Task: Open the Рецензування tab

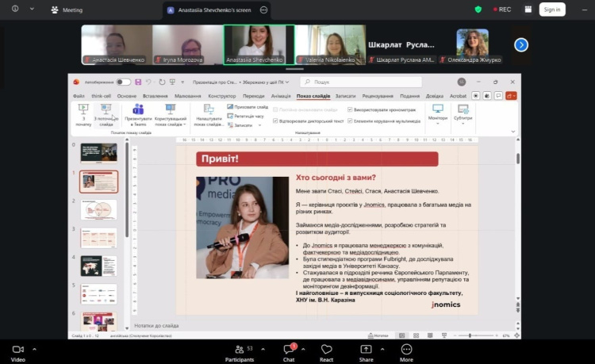Action: (x=378, y=96)
